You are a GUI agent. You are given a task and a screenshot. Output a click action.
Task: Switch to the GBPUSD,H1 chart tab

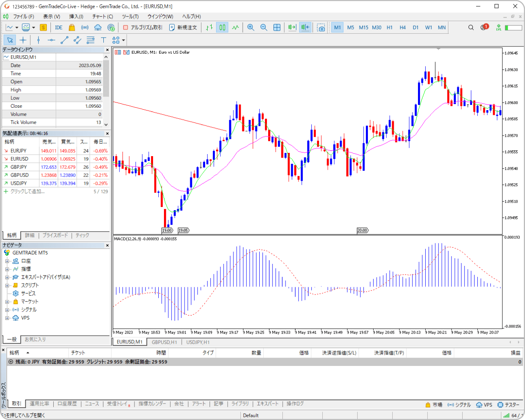click(x=164, y=342)
